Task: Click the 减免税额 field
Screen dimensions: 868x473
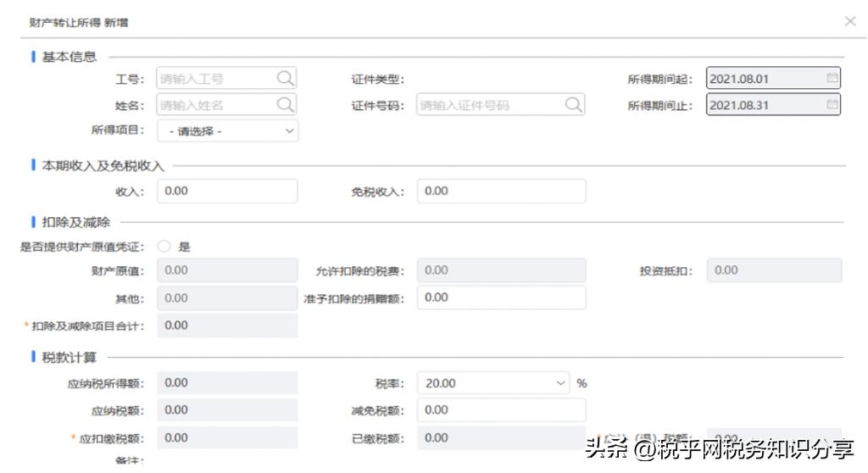Action: coord(502,410)
